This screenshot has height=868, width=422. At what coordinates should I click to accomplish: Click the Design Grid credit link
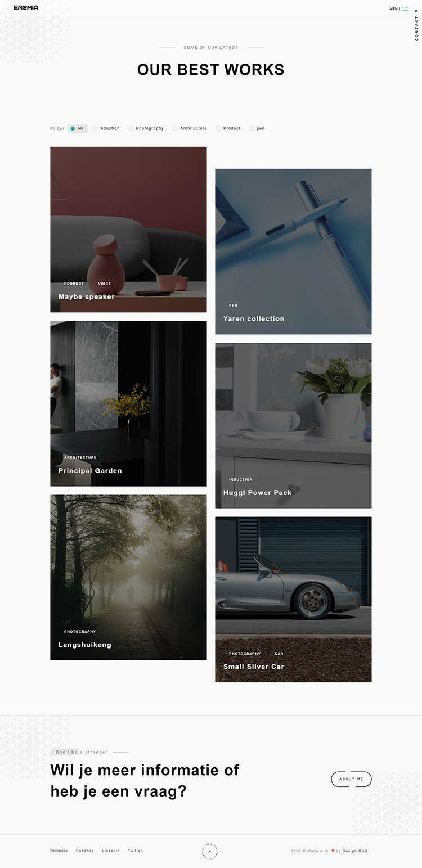[x=356, y=851]
